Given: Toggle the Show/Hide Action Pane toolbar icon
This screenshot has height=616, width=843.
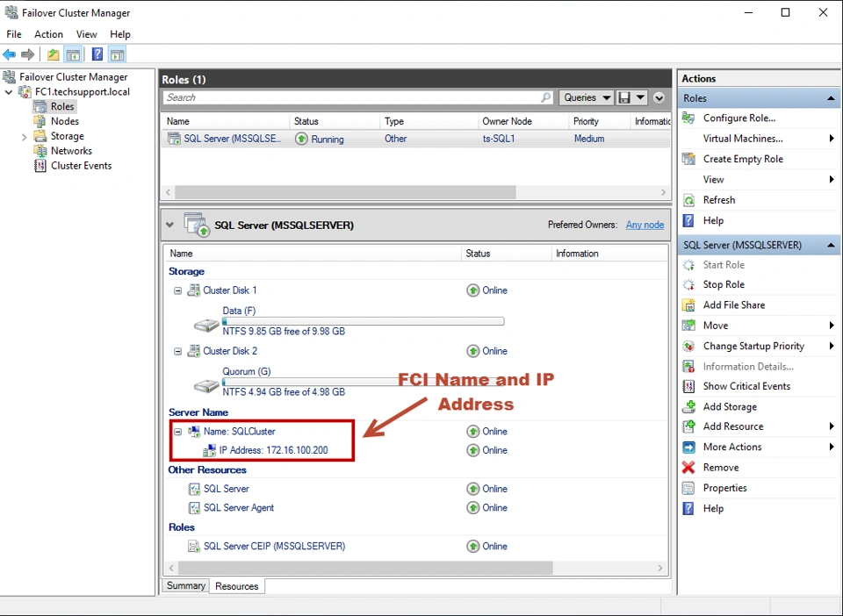Looking at the screenshot, I should tap(117, 54).
